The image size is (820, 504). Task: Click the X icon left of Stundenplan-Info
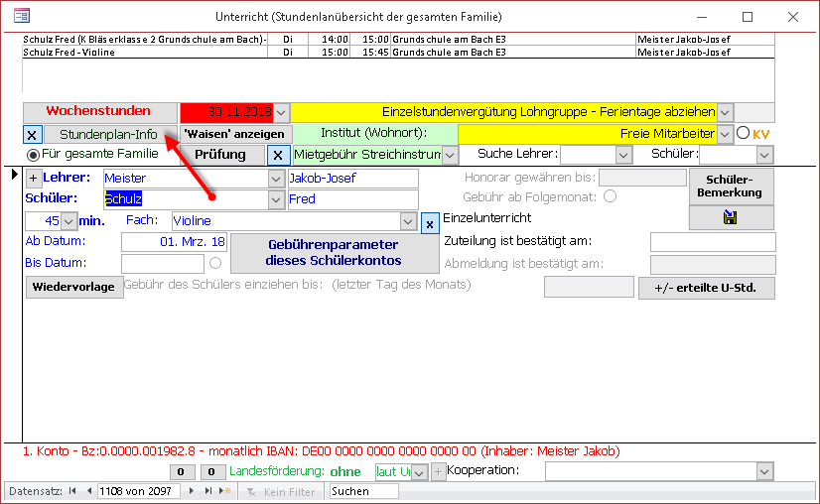pyautogui.click(x=30, y=135)
